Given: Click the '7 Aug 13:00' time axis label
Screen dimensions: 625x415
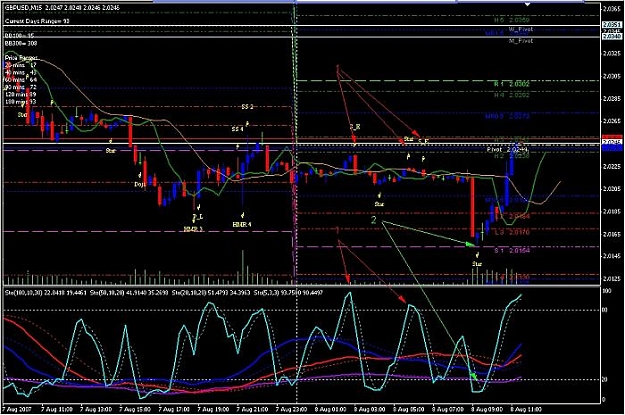Looking at the screenshot, I should (96, 409).
